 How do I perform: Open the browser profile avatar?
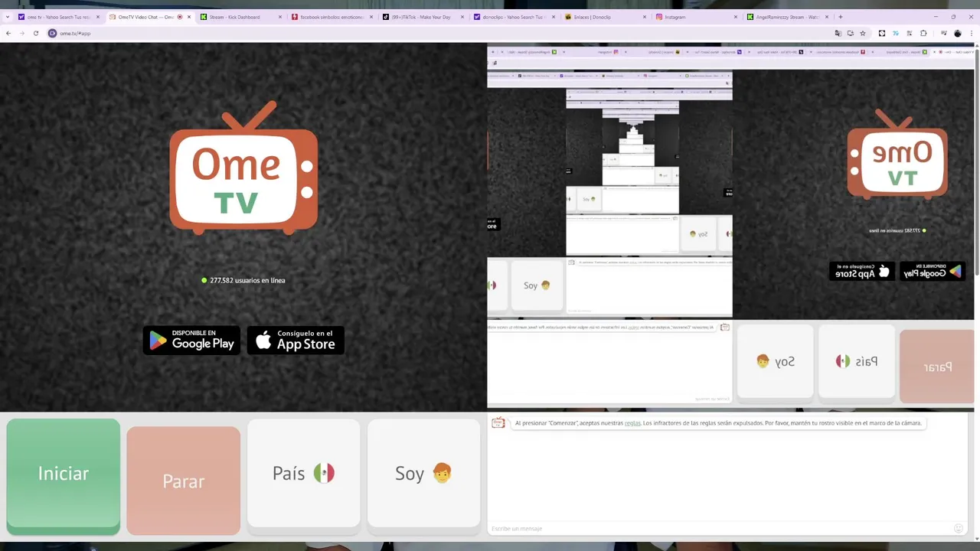click(x=958, y=33)
